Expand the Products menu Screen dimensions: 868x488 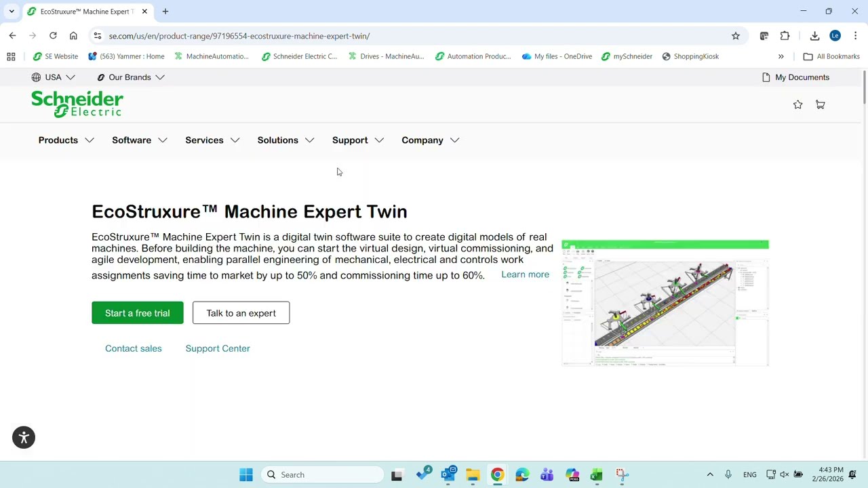pos(66,140)
